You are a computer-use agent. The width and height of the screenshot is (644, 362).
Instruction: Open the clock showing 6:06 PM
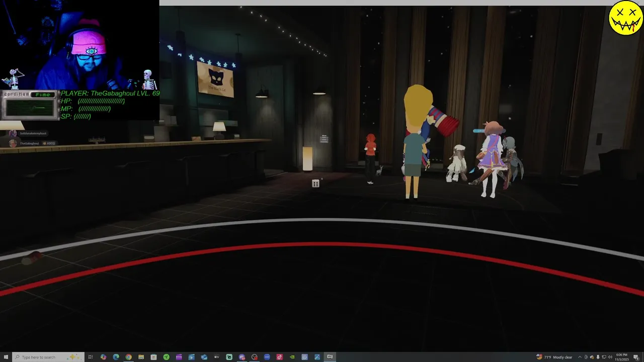click(622, 357)
